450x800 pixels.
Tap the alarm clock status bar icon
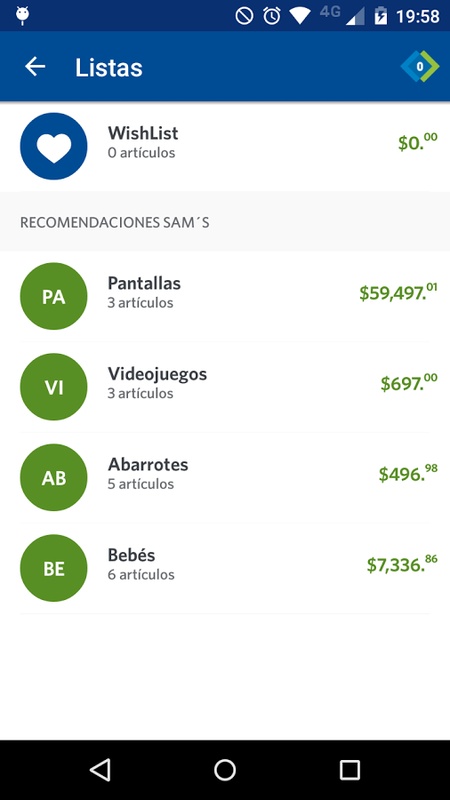click(271, 16)
